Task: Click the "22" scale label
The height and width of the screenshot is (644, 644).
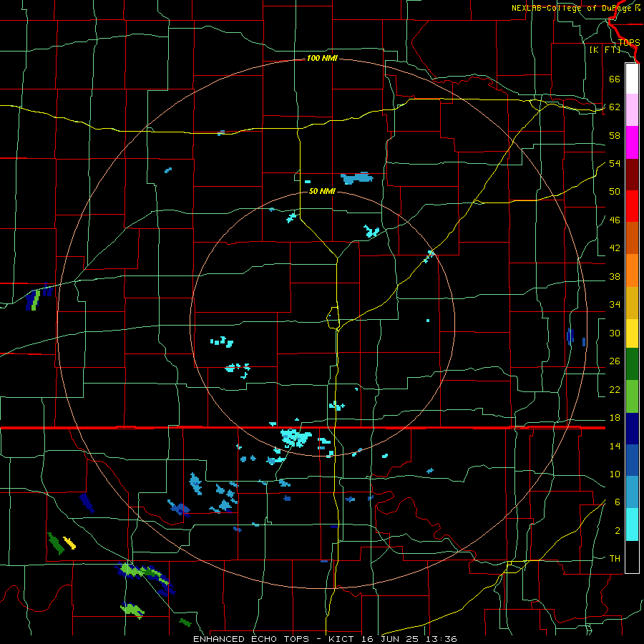Action: [x=615, y=389]
